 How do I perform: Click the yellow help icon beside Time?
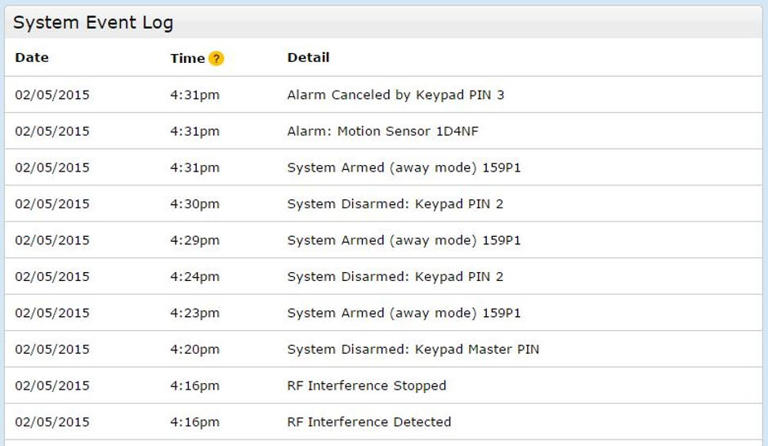click(216, 59)
